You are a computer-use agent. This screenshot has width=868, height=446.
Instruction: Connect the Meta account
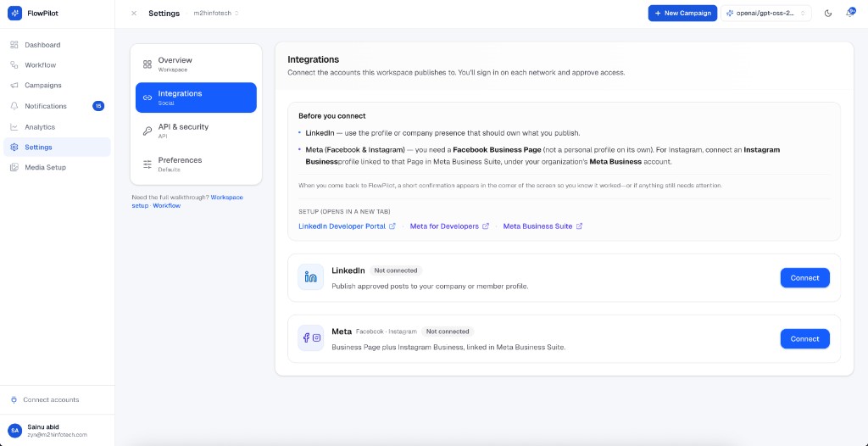pyautogui.click(x=805, y=338)
